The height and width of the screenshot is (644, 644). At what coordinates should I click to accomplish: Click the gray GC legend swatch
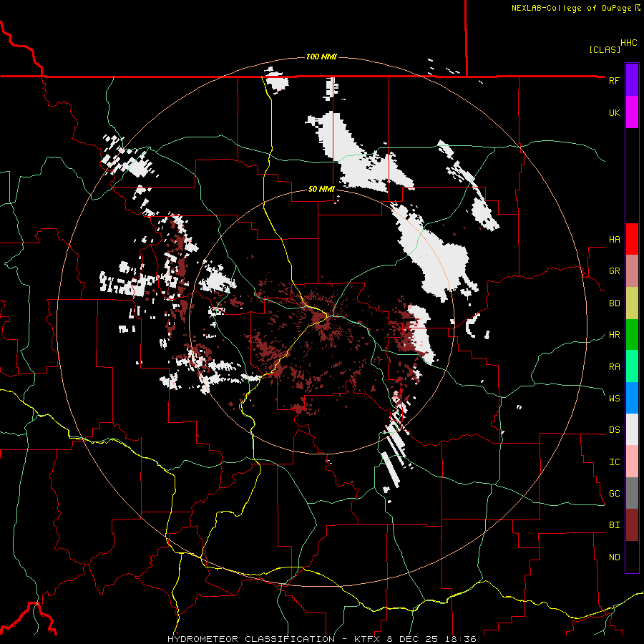click(x=632, y=493)
